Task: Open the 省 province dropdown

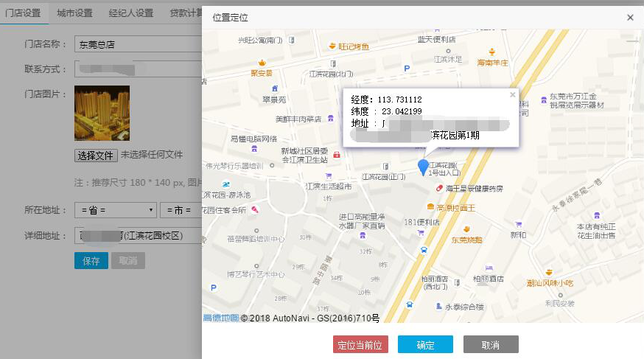Action: click(116, 210)
